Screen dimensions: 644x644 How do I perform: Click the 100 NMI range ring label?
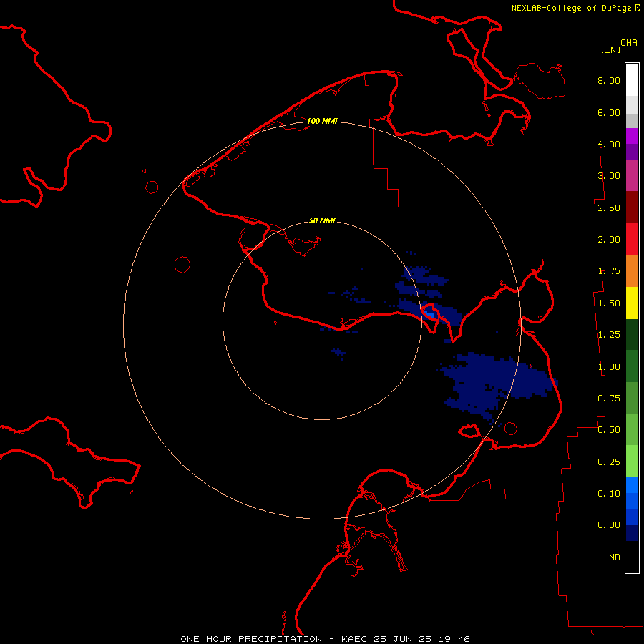click(322, 121)
